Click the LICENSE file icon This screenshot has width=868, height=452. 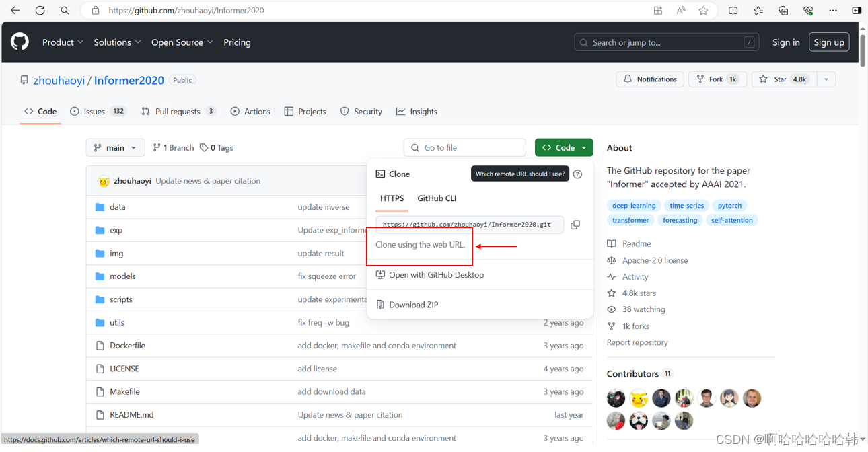point(100,369)
